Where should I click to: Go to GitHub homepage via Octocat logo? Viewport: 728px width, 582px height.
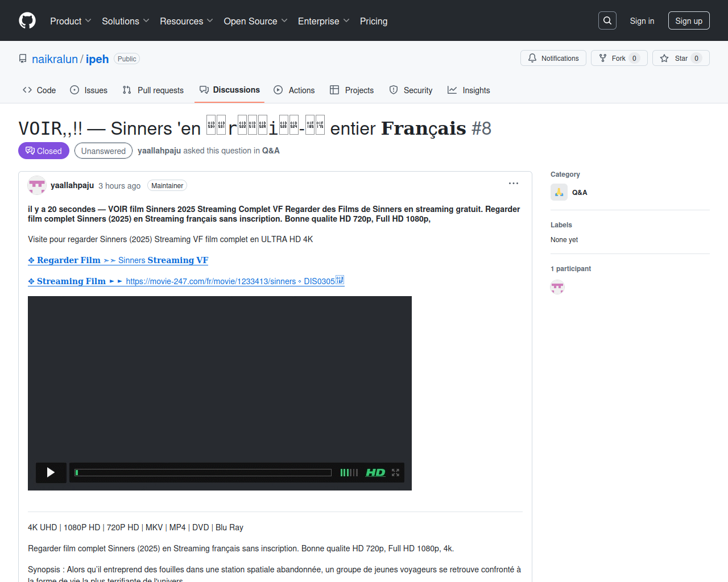coord(27,21)
